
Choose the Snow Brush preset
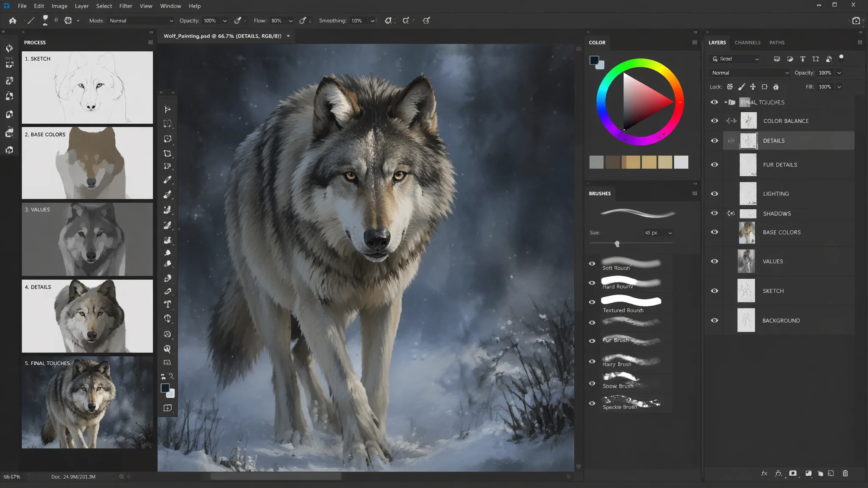point(631,381)
